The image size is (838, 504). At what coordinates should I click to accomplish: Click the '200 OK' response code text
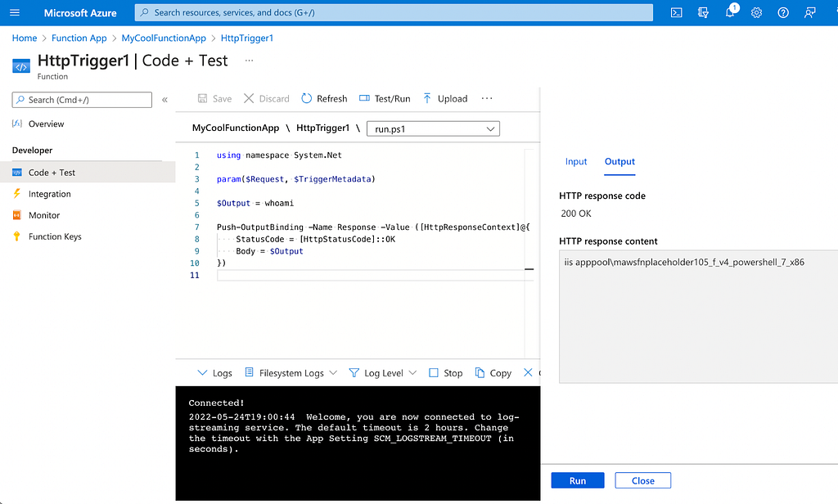click(576, 214)
